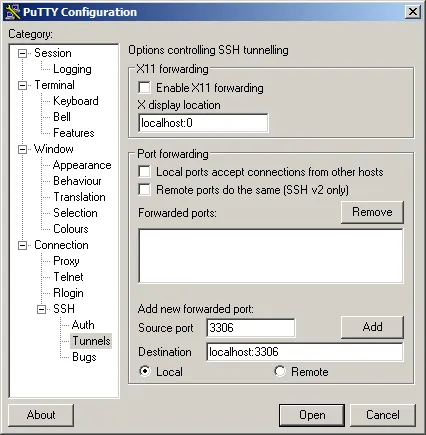Click the PuTTY icon in title bar
The width and height of the screenshot is (426, 435).
pos(13,12)
